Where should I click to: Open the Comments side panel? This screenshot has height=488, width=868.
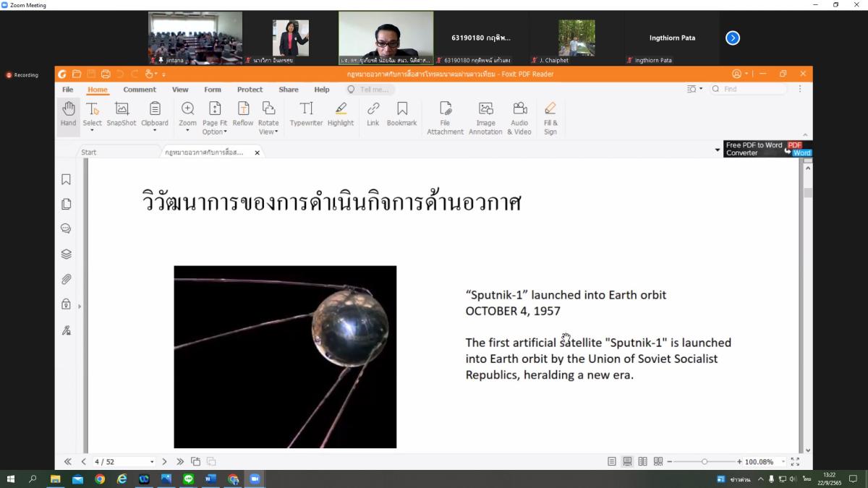(x=66, y=228)
